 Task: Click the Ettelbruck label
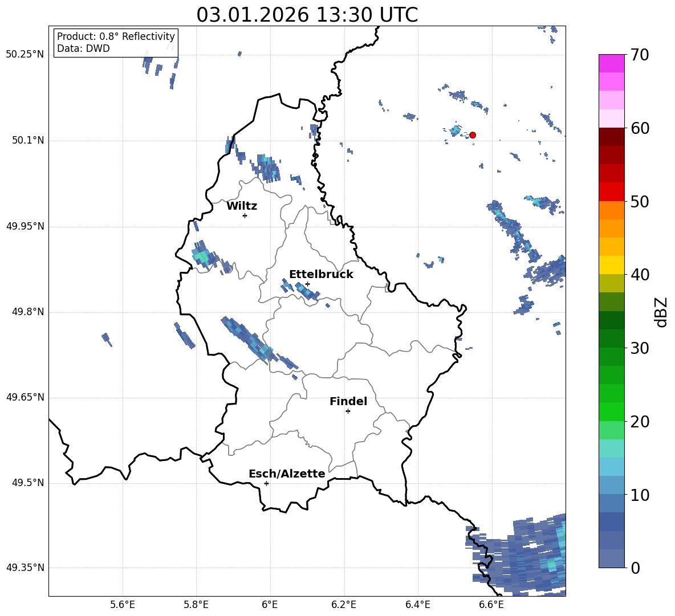tap(321, 275)
